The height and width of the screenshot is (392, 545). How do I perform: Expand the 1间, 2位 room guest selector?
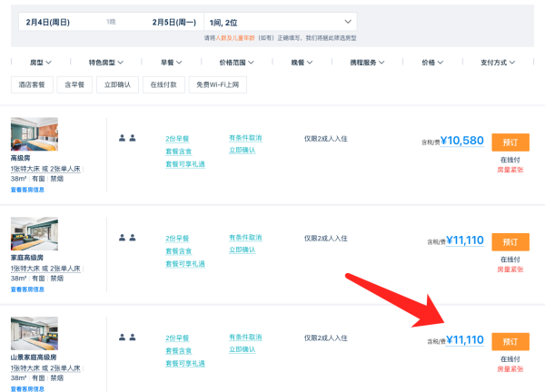tap(281, 22)
